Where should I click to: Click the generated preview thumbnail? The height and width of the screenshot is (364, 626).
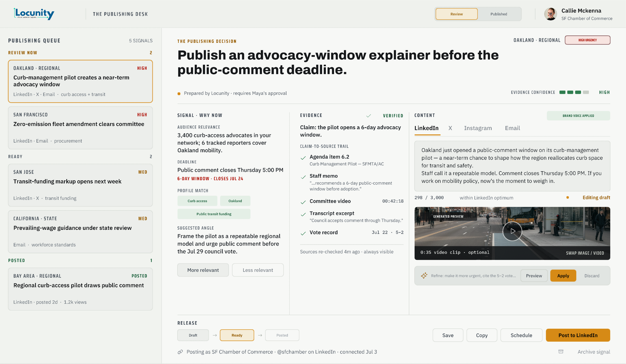(x=512, y=233)
